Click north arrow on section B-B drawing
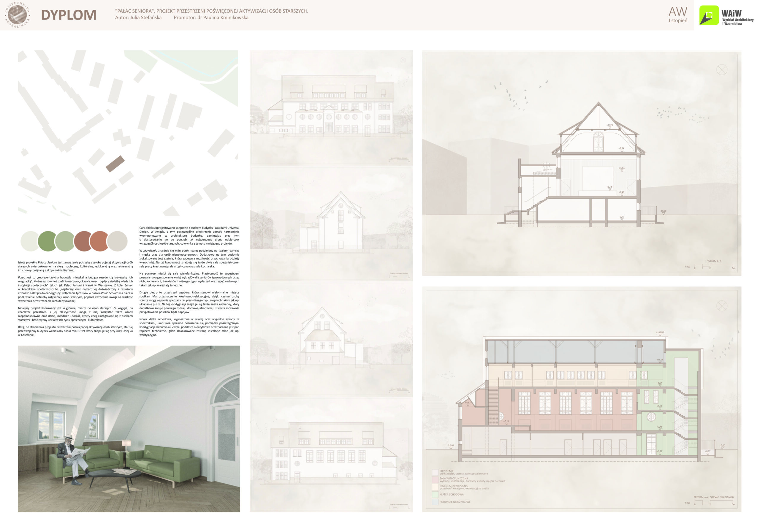Screen dimensions: 760x532 pos(721,69)
